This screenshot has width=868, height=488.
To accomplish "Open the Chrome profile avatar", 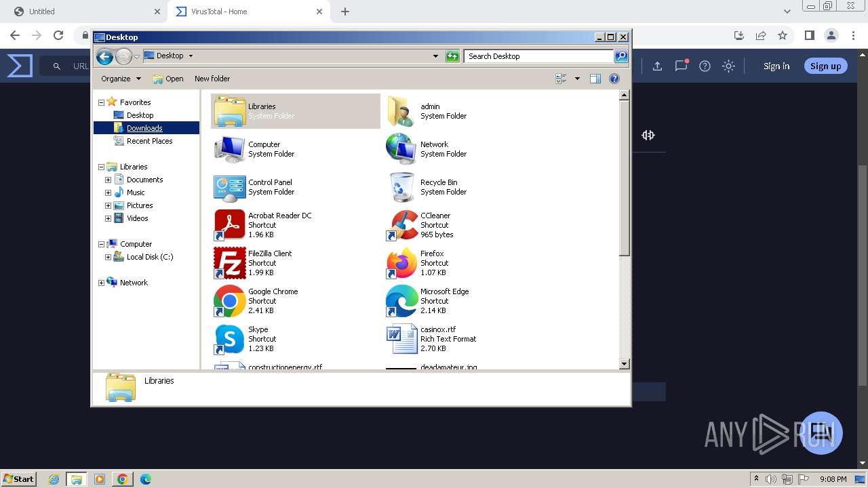I will 831,35.
